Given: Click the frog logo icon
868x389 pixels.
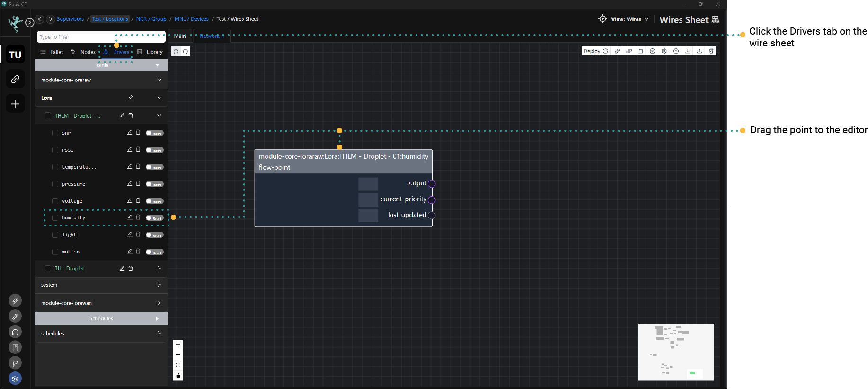Looking at the screenshot, I should pyautogui.click(x=15, y=23).
